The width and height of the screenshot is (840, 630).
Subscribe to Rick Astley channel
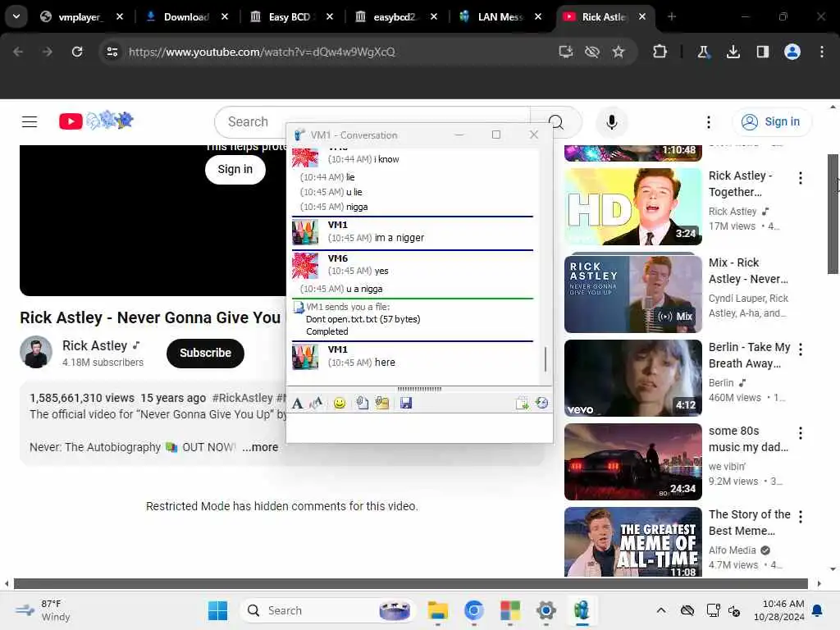[205, 353]
